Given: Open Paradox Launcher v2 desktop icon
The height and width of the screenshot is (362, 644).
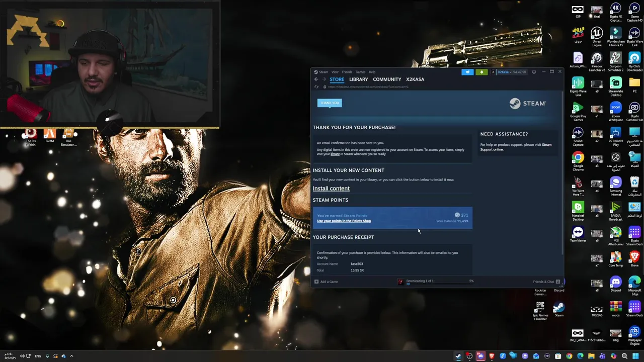Looking at the screenshot, I should 597,62.
